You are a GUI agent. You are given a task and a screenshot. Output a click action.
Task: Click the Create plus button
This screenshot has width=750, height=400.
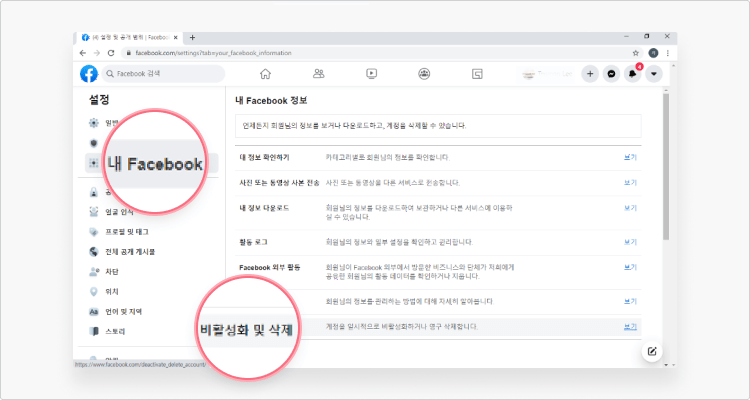pos(590,74)
